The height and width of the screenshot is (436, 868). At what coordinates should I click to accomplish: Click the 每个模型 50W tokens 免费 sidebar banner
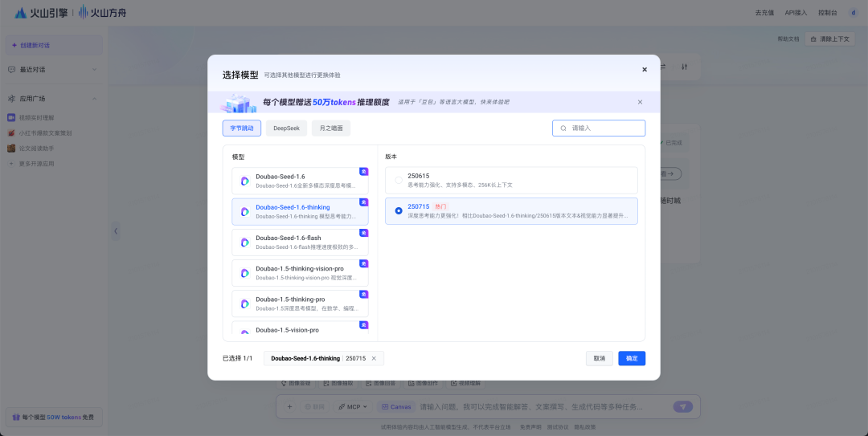coord(54,418)
